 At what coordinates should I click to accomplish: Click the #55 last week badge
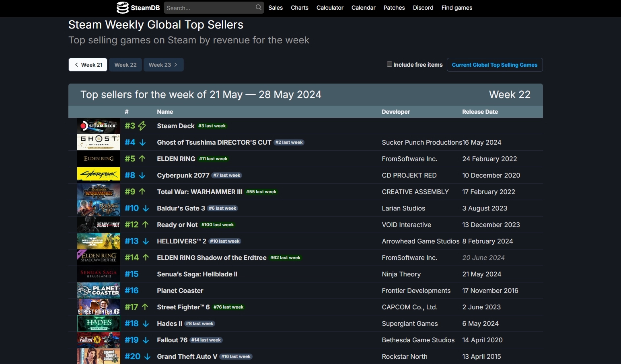click(x=261, y=192)
